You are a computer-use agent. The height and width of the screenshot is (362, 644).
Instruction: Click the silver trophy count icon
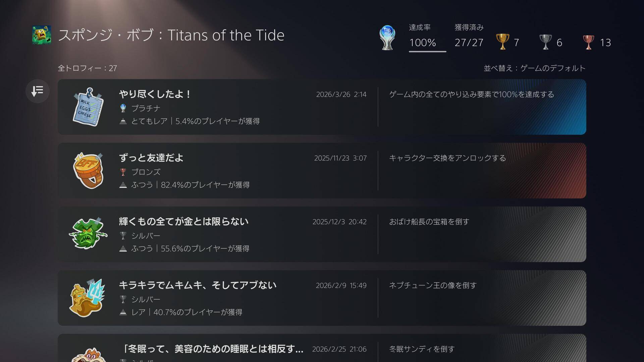[x=545, y=42]
